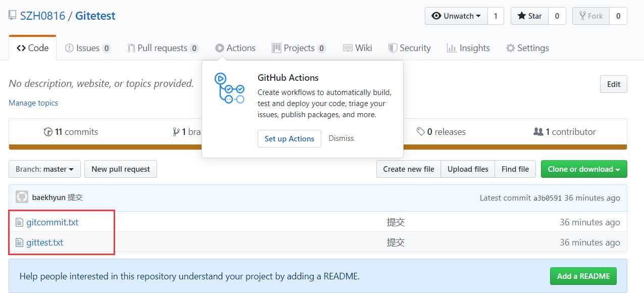Star the Gitetest repository
This screenshot has height=293, width=644.
tap(529, 16)
